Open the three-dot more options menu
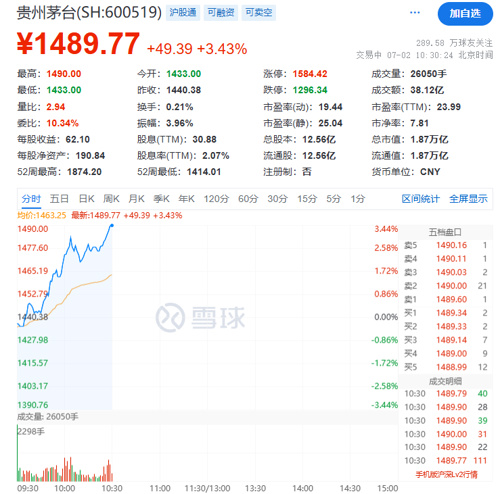500x494 pixels. [x=415, y=13]
